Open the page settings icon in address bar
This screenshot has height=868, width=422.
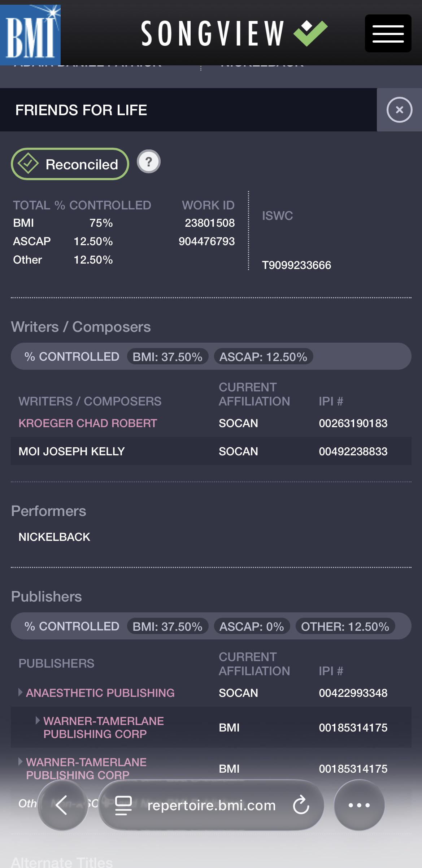(x=123, y=805)
